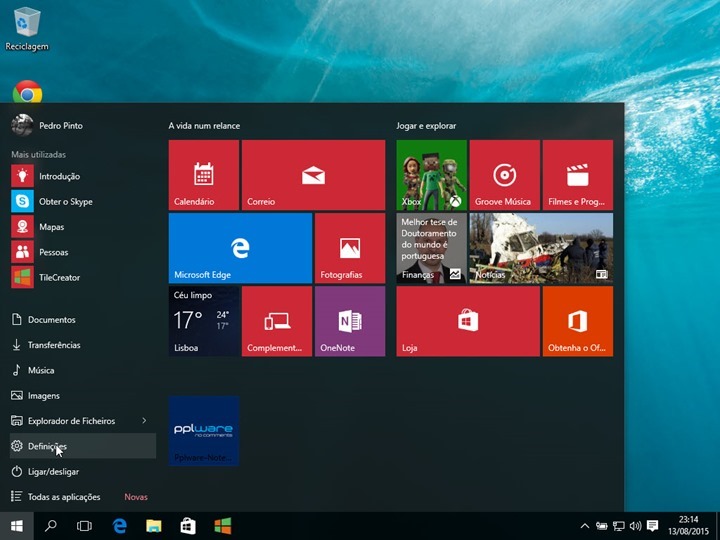This screenshot has width=720, height=540.
Task: Open the Groove Música tile
Action: tap(504, 175)
